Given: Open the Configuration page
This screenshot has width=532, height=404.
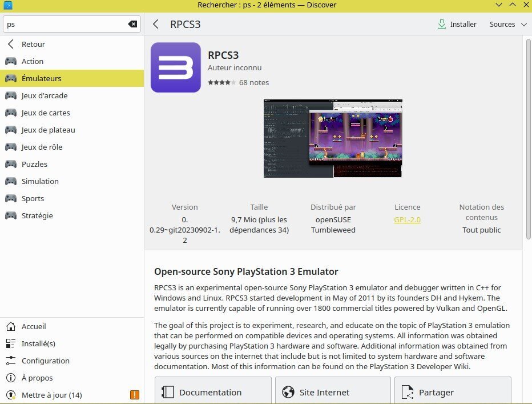Looking at the screenshot, I should pyautogui.click(x=45, y=361).
